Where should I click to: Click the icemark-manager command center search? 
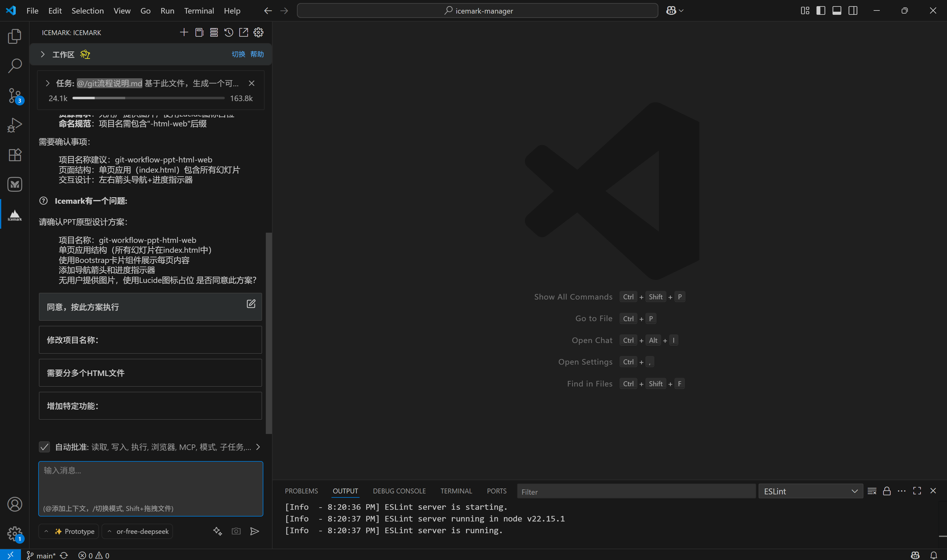click(x=477, y=10)
